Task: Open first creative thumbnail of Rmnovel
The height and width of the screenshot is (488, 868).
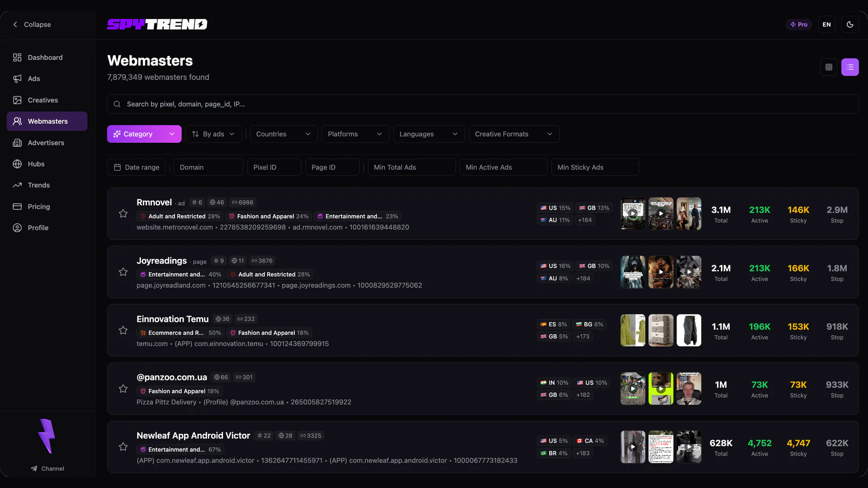Action: 633,213
